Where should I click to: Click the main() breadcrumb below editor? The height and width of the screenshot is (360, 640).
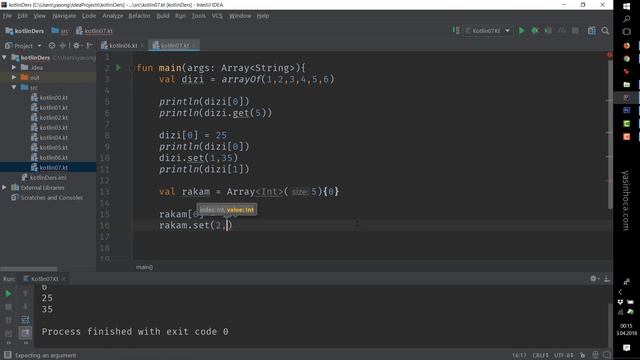point(144,267)
